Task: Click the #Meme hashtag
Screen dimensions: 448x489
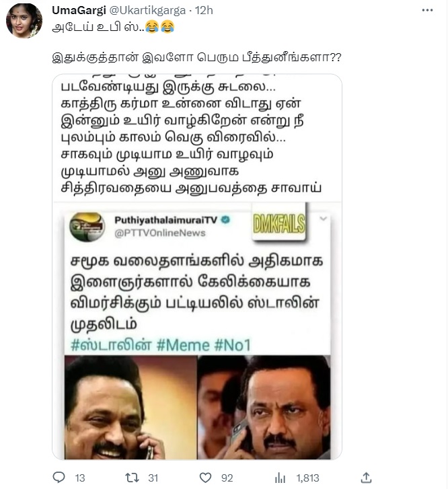Action: (x=183, y=345)
